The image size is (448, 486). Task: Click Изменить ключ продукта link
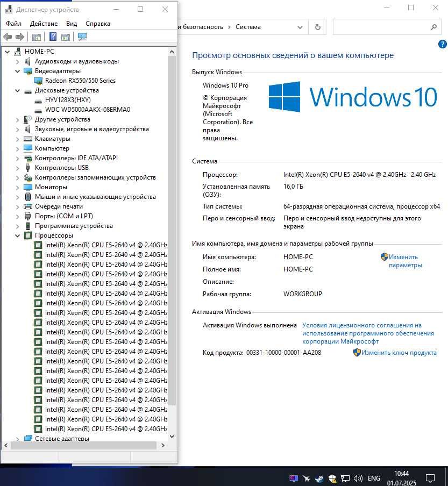(x=399, y=353)
